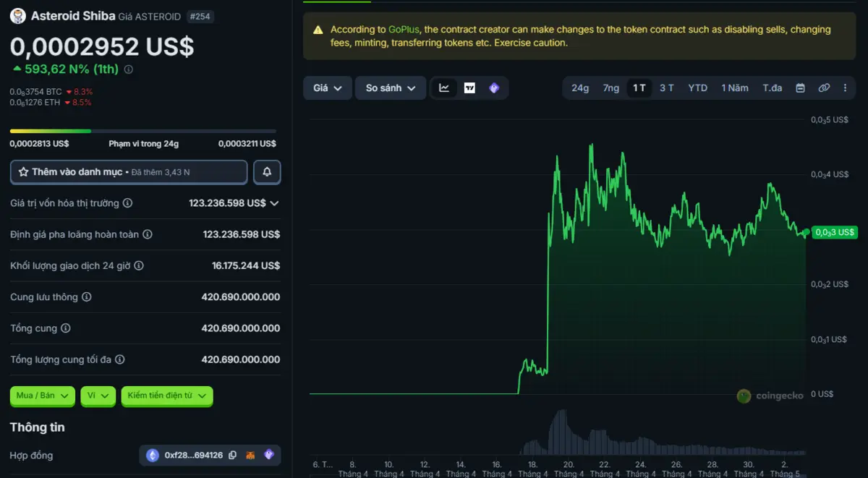
Task: Switch to TradingView chart icon
Action: tap(469, 88)
